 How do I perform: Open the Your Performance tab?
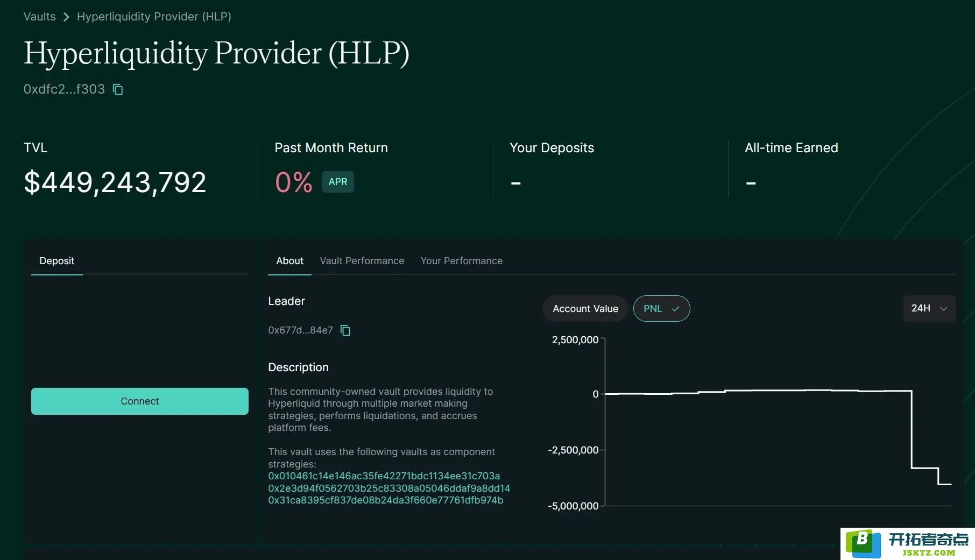point(462,261)
